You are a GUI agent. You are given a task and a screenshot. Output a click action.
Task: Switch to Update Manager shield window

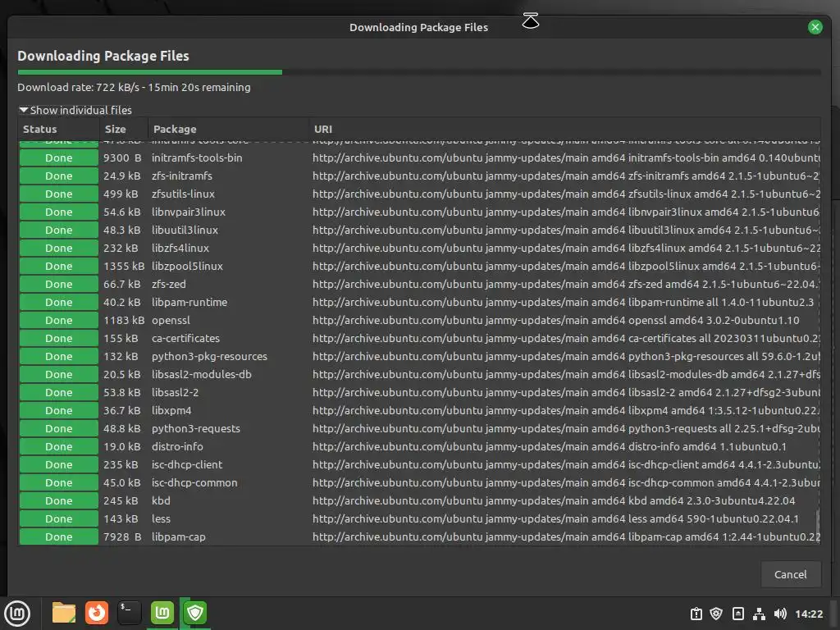tap(195, 613)
